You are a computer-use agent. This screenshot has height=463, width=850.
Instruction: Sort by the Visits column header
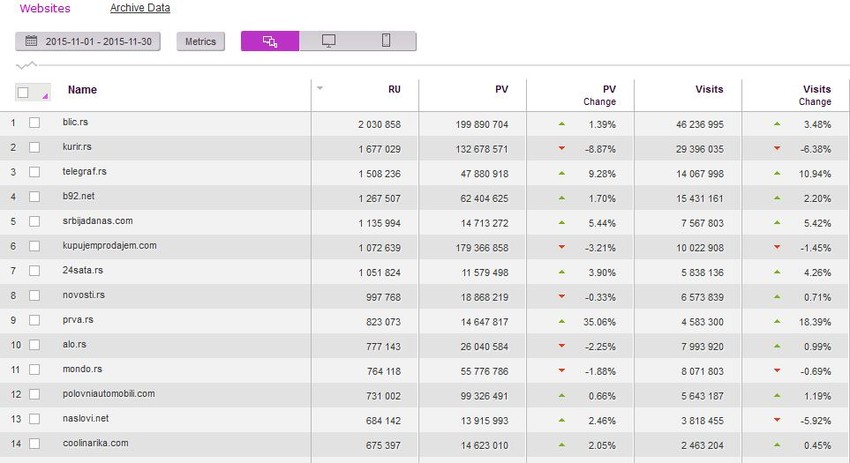click(x=709, y=90)
